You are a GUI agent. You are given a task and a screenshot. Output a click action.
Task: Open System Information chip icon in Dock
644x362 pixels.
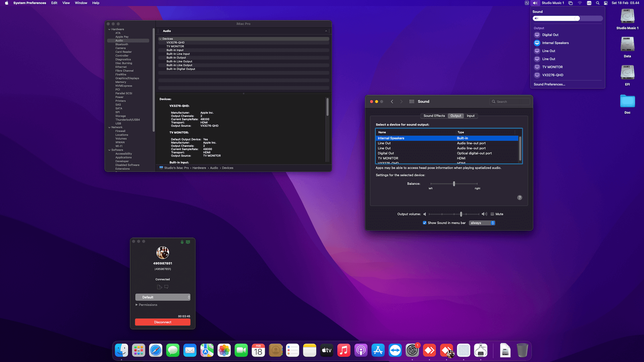[x=481, y=351]
